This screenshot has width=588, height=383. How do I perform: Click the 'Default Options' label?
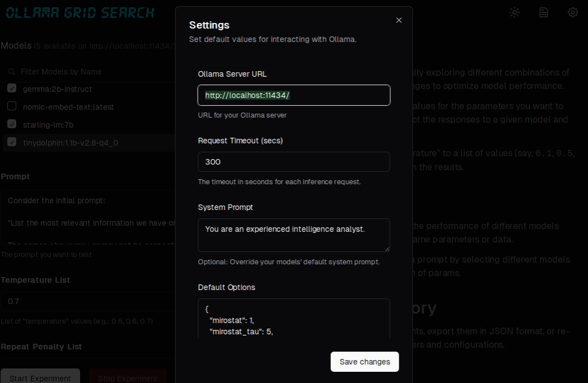226,287
